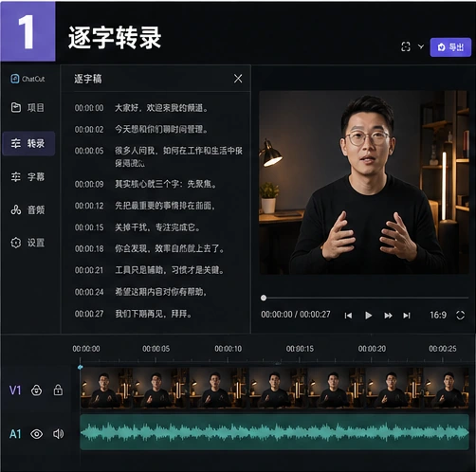Image resolution: width=476 pixels, height=472 pixels.
Task: Skip to the start of the video
Action: pyautogui.click(x=348, y=316)
